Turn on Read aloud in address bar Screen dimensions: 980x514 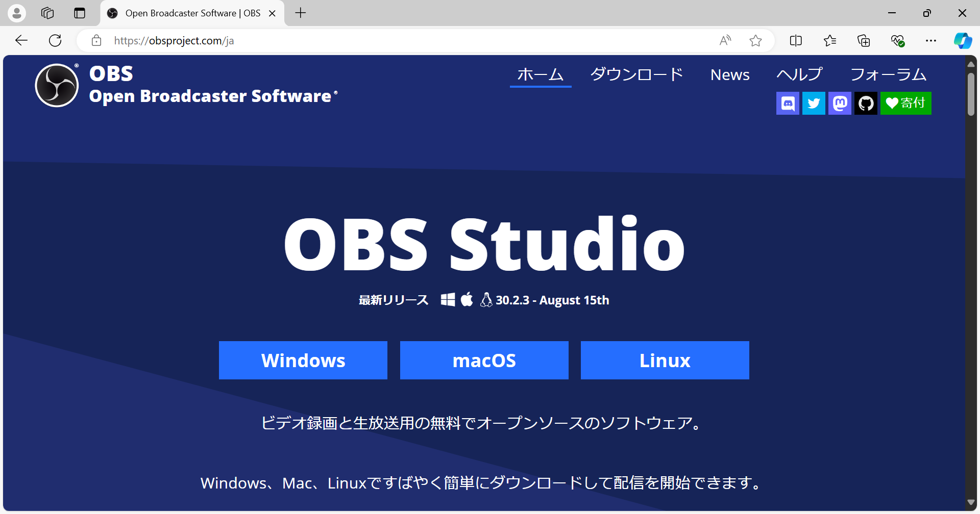coord(725,41)
